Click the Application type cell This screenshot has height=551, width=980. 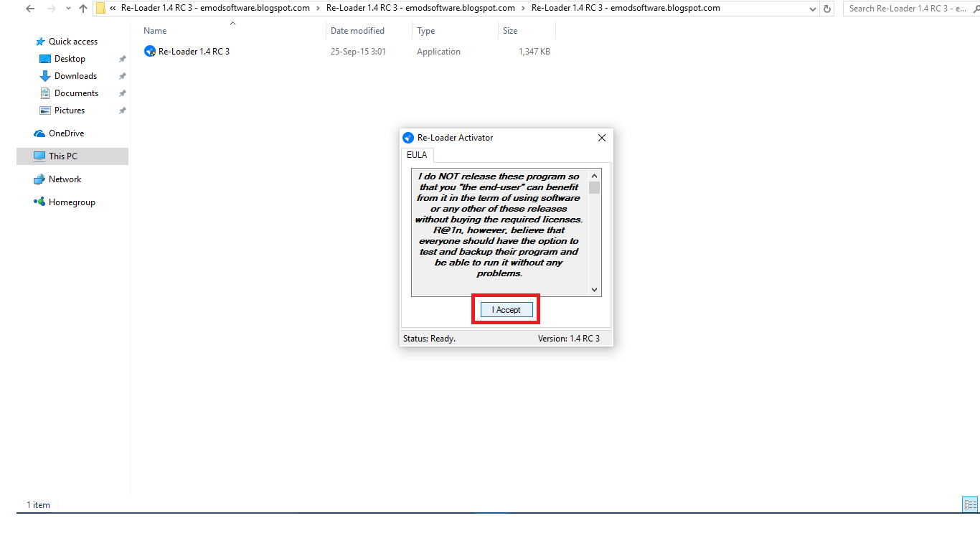tap(438, 52)
